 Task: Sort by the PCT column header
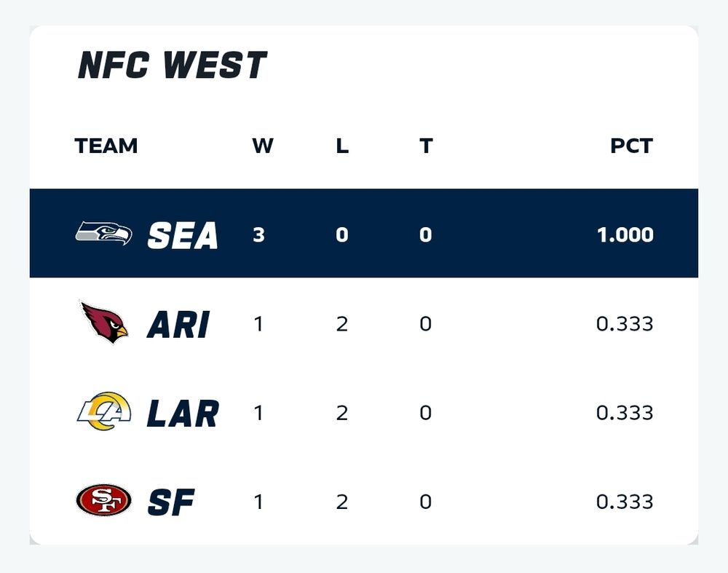[x=631, y=146]
